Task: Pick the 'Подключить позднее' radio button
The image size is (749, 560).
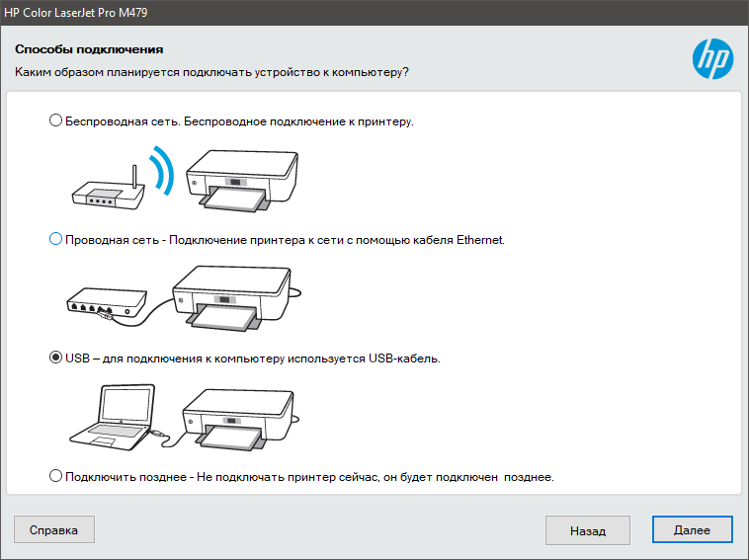Action: point(56,475)
